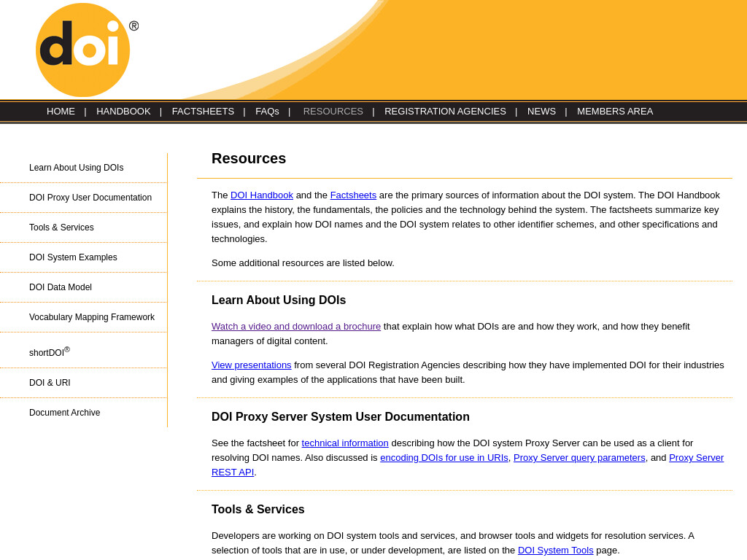This screenshot has width=747, height=560.
Task: Follow the DOI System Tools link
Action: pos(555,551)
